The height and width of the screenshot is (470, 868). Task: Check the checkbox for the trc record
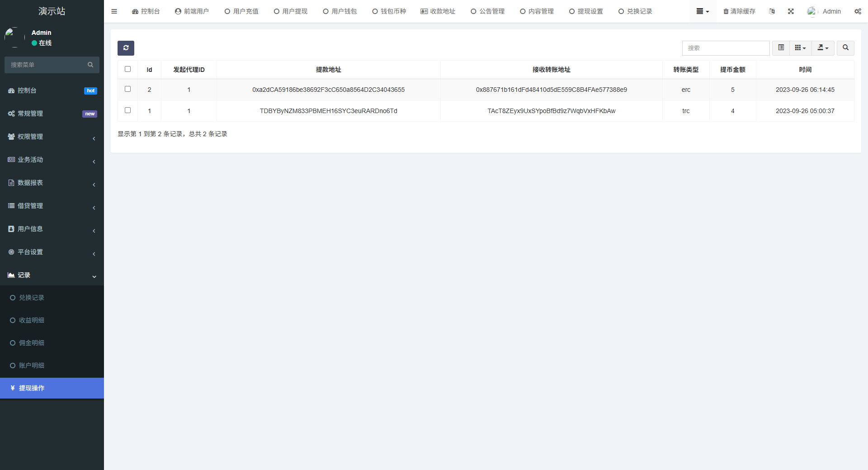click(127, 110)
